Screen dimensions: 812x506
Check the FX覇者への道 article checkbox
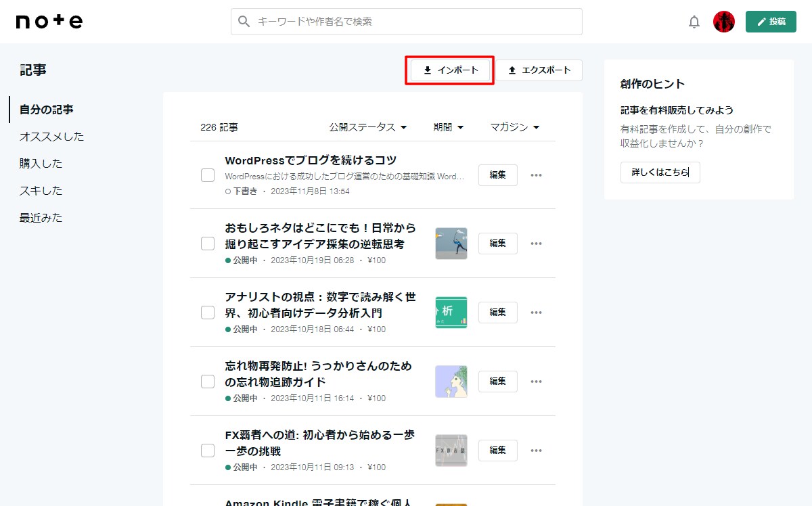(x=208, y=451)
